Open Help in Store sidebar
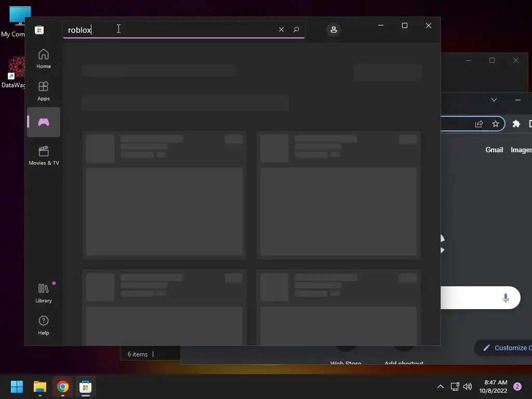The height and width of the screenshot is (399, 532). point(44,326)
